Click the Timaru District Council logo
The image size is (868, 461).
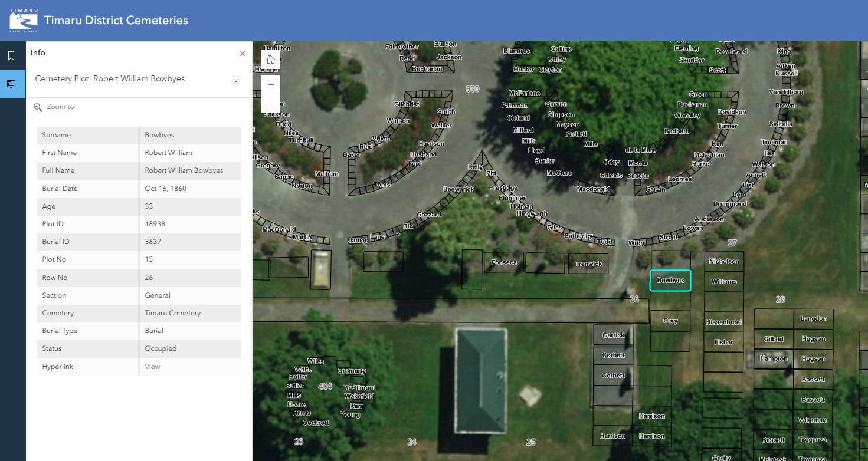pyautogui.click(x=24, y=20)
